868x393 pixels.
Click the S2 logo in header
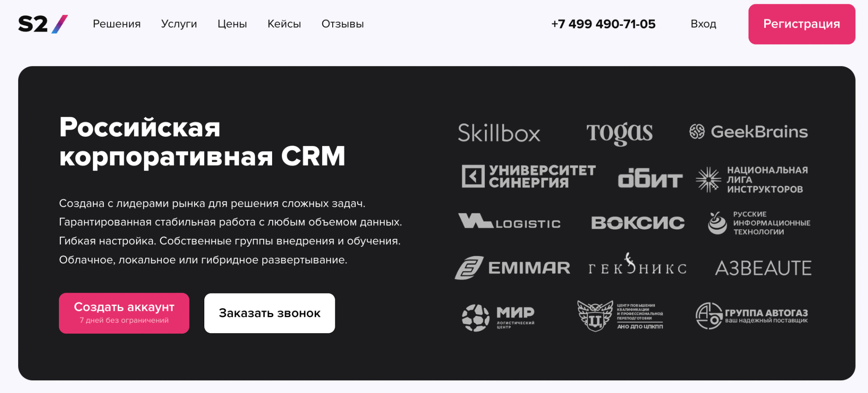(x=42, y=24)
